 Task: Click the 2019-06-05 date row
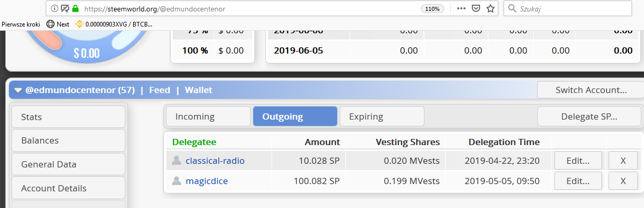point(453,50)
